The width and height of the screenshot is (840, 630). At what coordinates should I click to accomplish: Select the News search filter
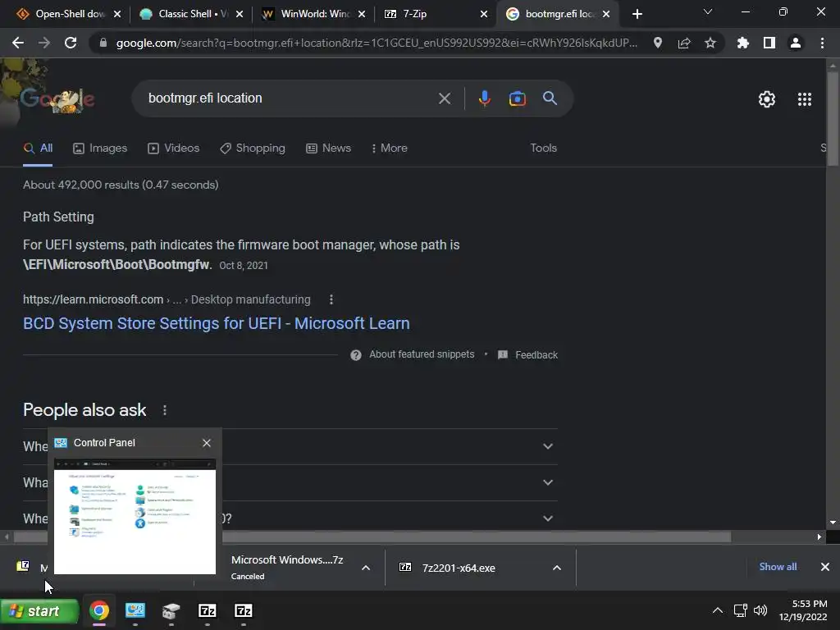click(x=328, y=148)
